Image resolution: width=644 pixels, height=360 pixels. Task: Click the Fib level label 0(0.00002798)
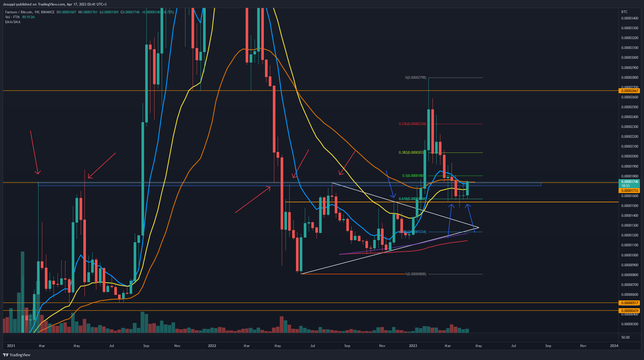point(416,78)
